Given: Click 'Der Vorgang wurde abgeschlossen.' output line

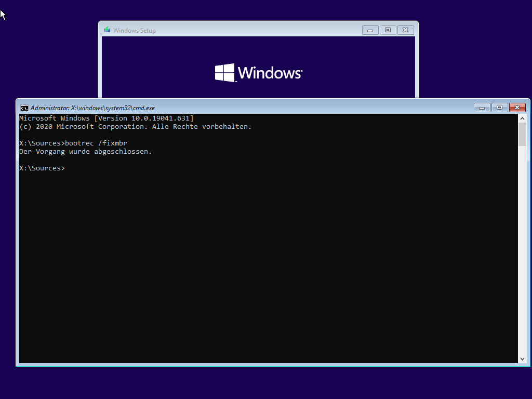Looking at the screenshot, I should tap(85, 152).
